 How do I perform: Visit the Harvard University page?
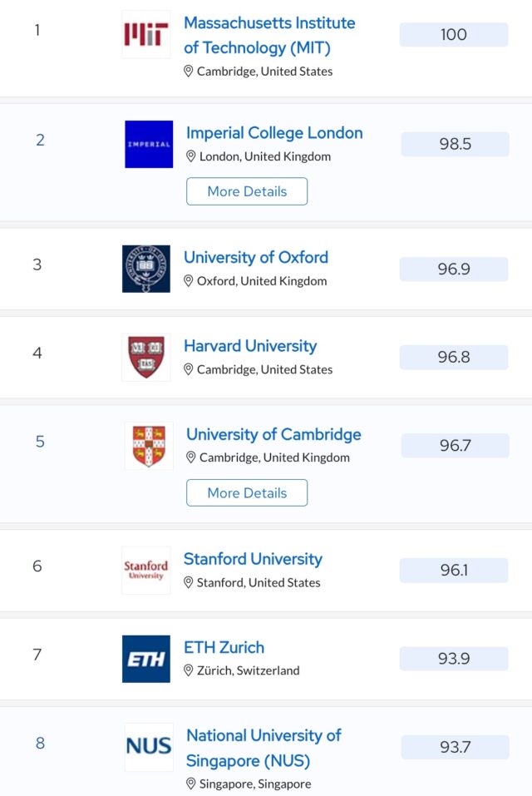click(250, 346)
